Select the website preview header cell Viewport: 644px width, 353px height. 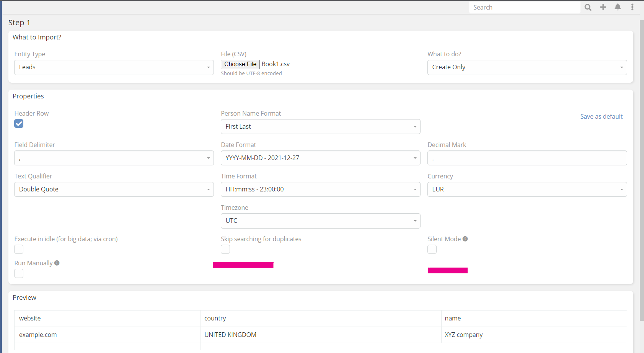tap(108, 319)
